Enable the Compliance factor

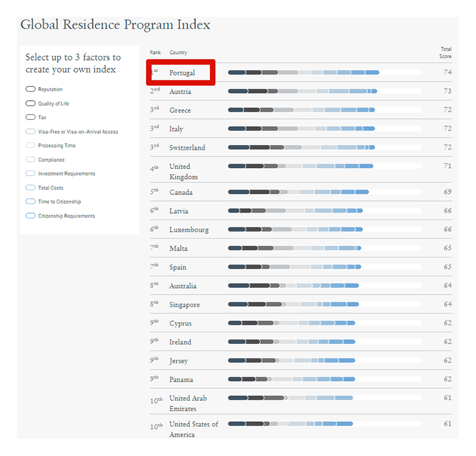[31, 160]
